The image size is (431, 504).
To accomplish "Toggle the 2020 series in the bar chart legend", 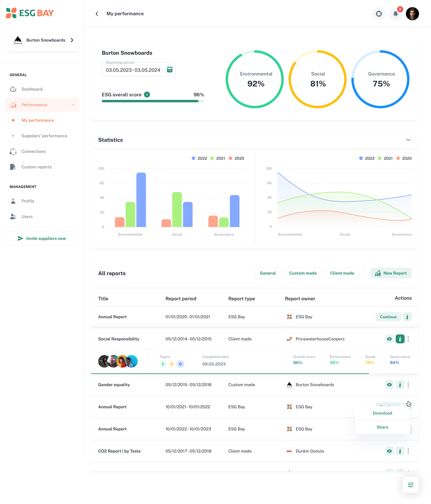I will coord(236,158).
